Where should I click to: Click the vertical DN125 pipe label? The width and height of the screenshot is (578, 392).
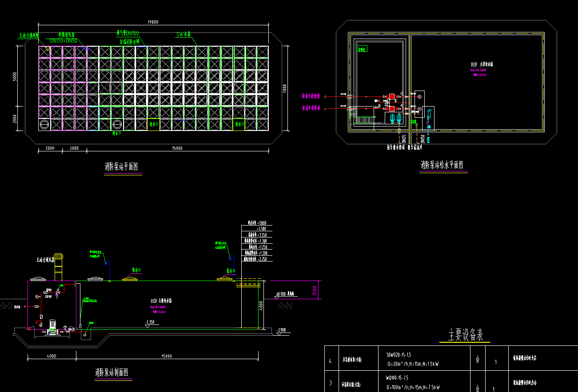pos(403,139)
